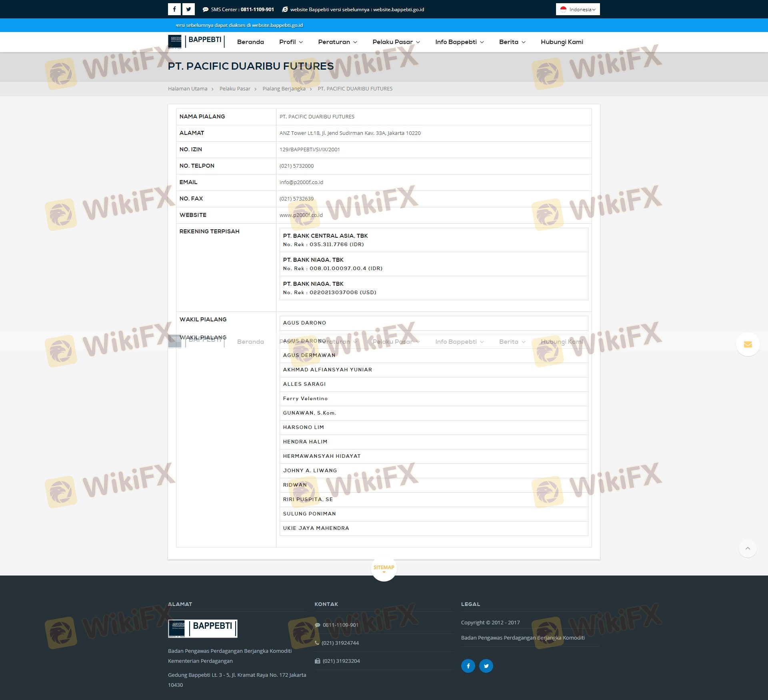Expand the Peraturan menu
This screenshot has height=700, width=768.
[337, 42]
